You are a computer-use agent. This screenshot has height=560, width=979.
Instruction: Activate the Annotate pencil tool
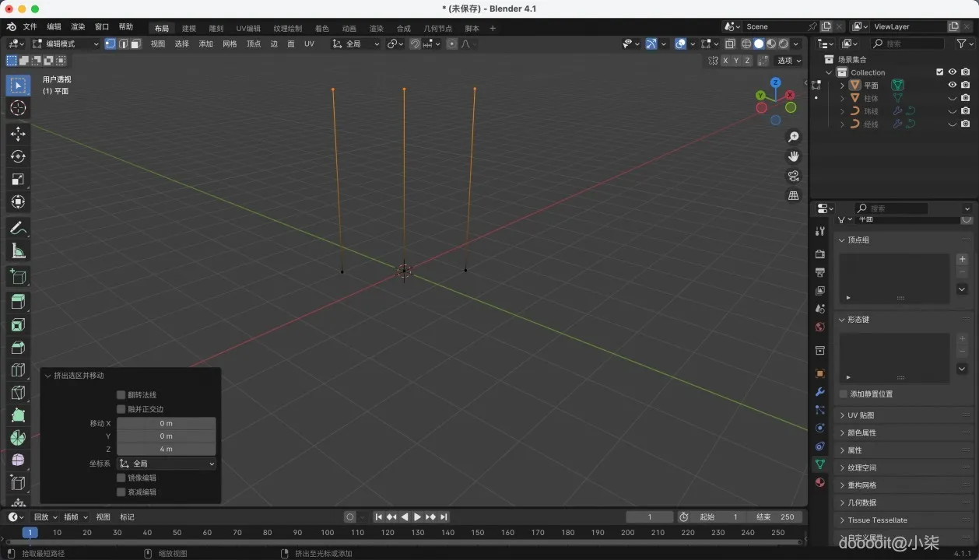coord(18,229)
